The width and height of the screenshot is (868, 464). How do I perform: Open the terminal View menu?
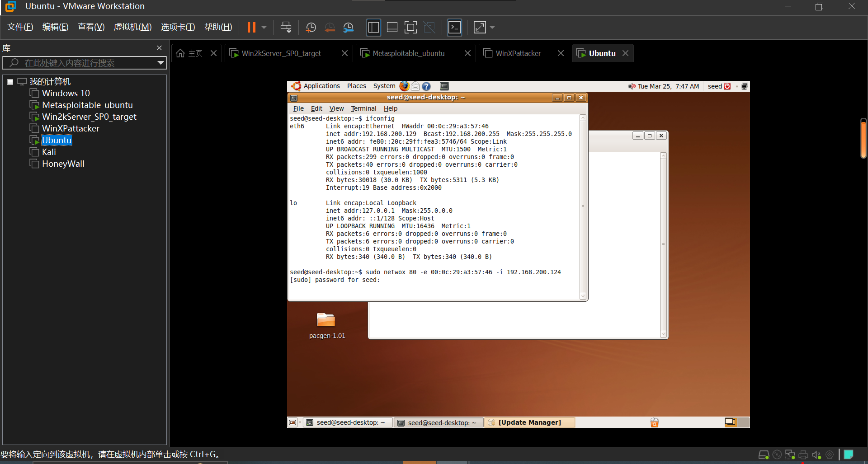click(336, 108)
